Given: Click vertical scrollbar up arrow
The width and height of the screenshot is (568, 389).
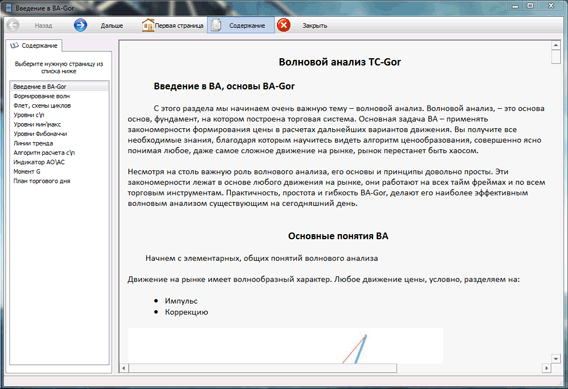Looking at the screenshot, I should coord(556,45).
